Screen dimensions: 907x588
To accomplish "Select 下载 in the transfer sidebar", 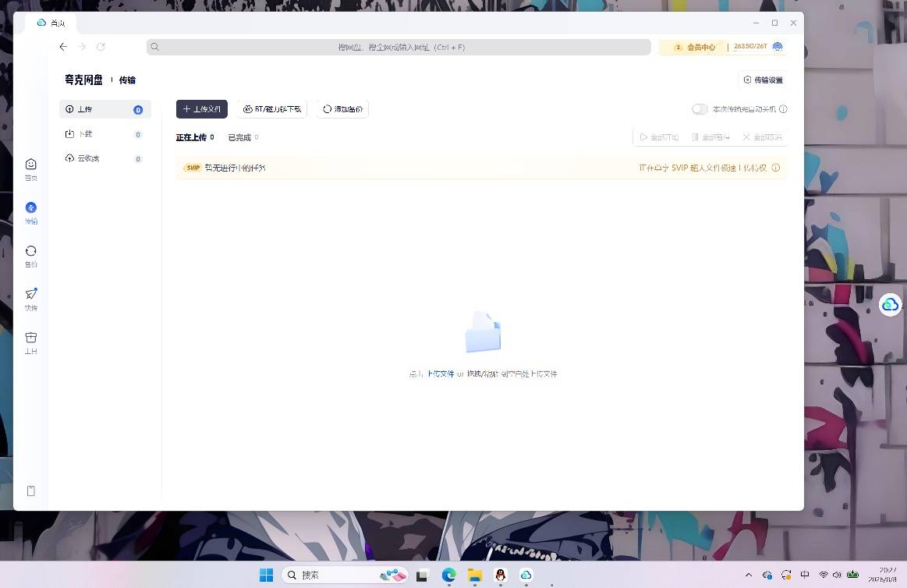I will pyautogui.click(x=105, y=134).
